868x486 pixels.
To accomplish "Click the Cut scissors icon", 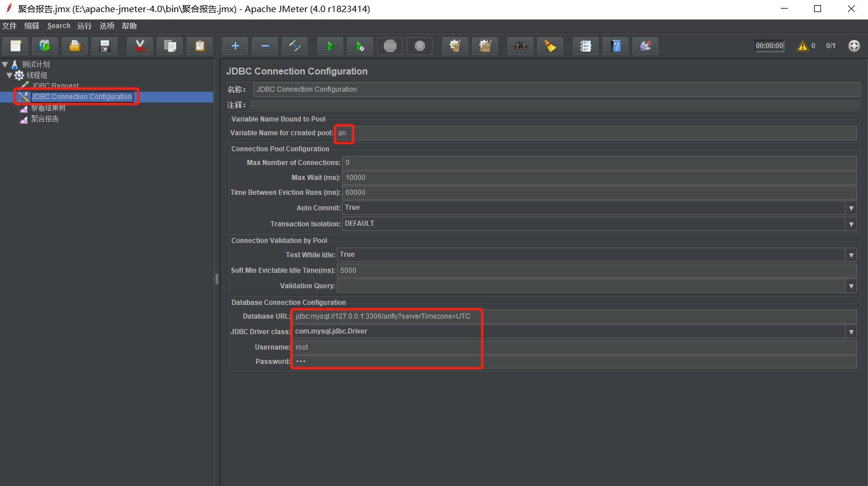I will [140, 46].
